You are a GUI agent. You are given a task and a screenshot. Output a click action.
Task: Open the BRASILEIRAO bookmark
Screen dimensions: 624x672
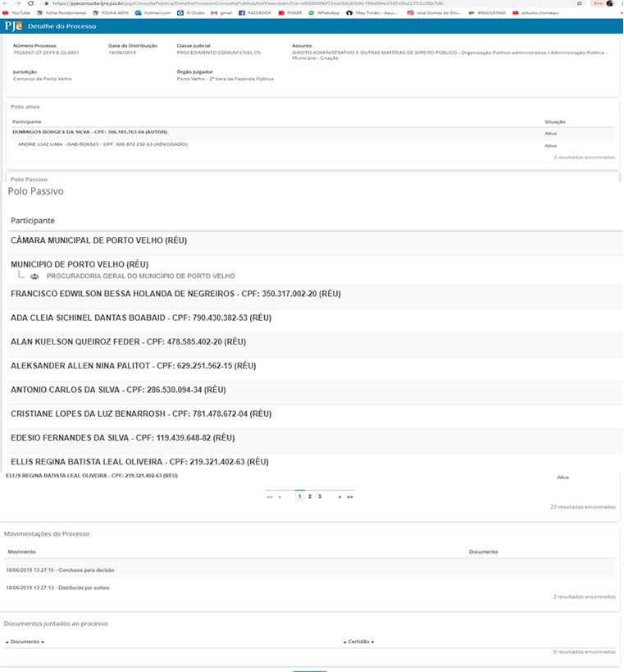coord(486,13)
